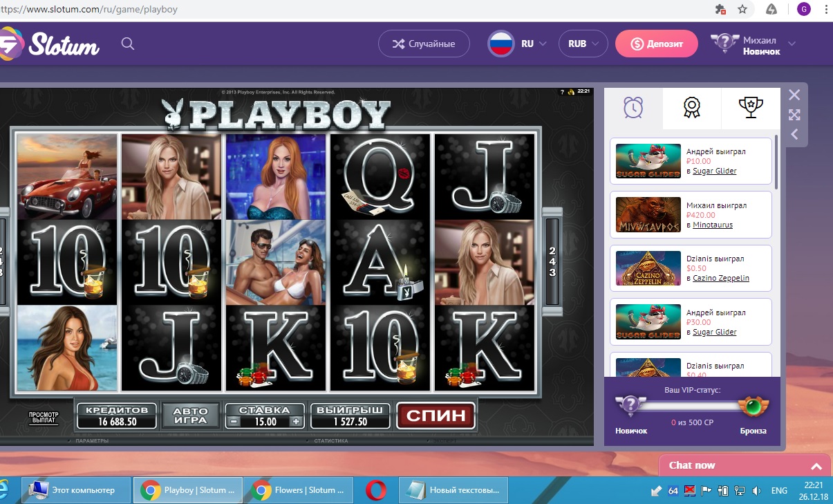Switch to Playboy | Slotum Chrome window
The width and height of the screenshot is (833, 504).
[187, 490]
